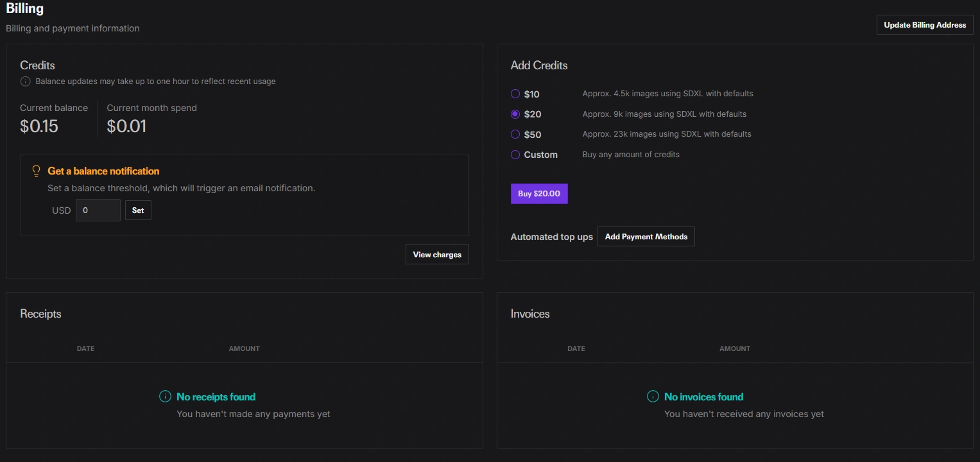Click 'Approx. 4.5k images using SDXL' description

click(667, 94)
